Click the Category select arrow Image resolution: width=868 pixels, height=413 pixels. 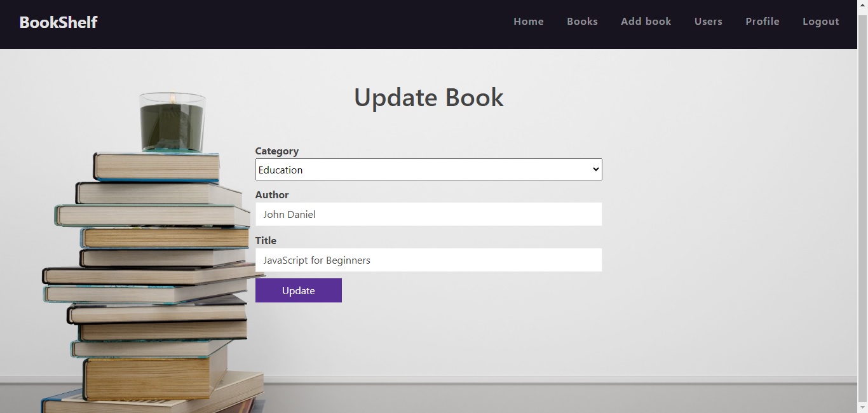coord(595,169)
